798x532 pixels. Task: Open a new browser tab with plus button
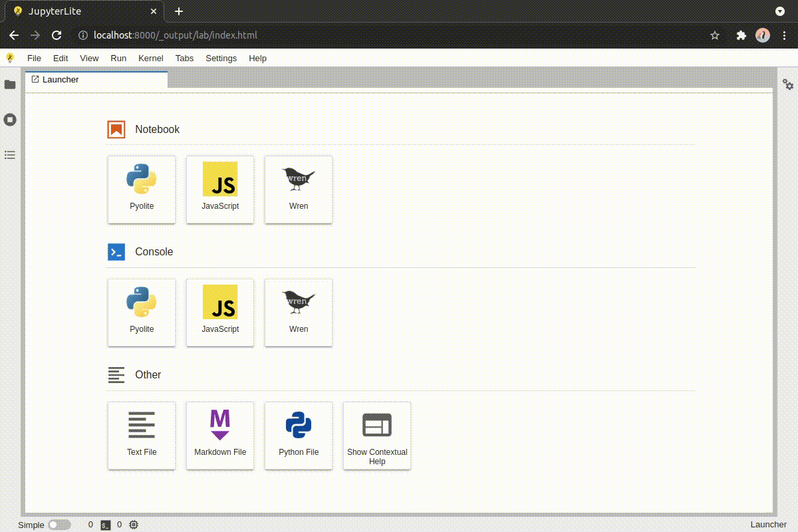point(179,11)
